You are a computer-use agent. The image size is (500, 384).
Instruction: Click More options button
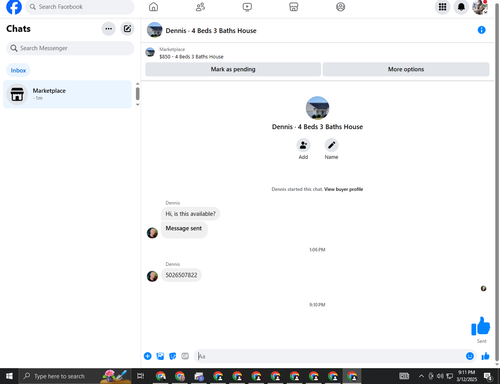(x=406, y=69)
